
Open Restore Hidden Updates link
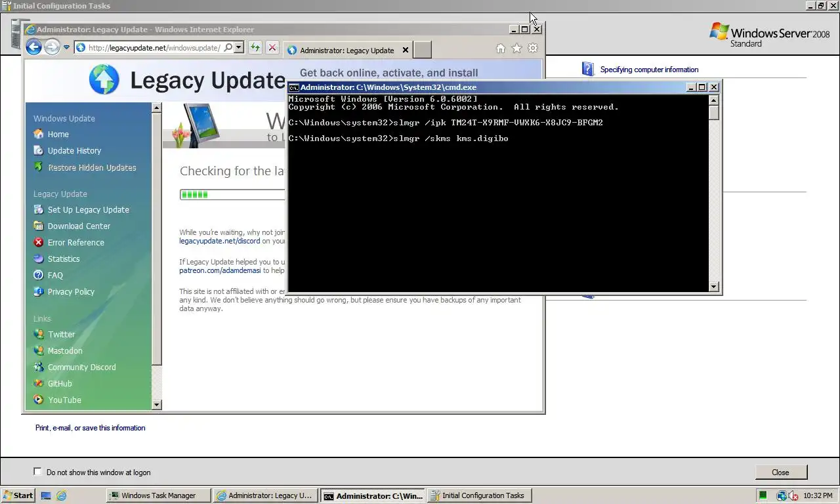pyautogui.click(x=92, y=167)
